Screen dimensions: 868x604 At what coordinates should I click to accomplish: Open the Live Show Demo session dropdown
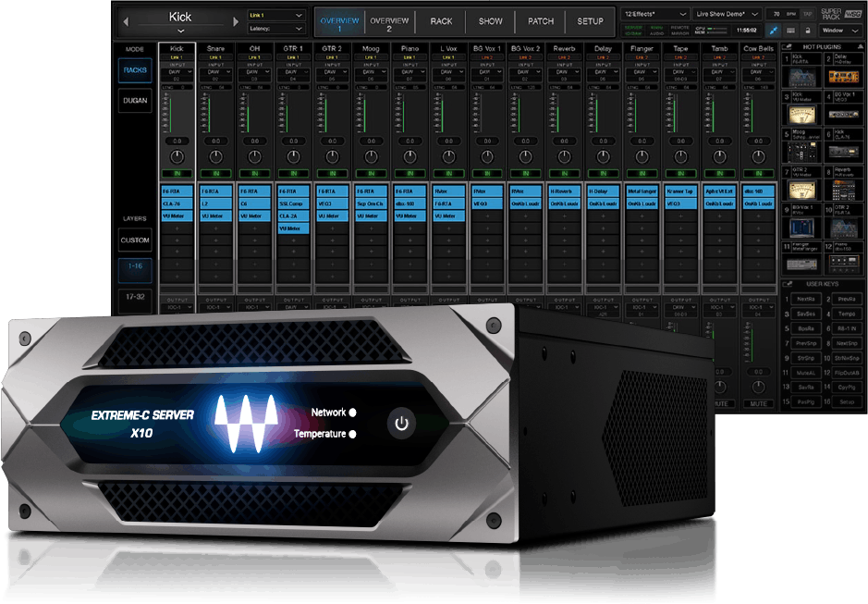pyautogui.click(x=728, y=15)
